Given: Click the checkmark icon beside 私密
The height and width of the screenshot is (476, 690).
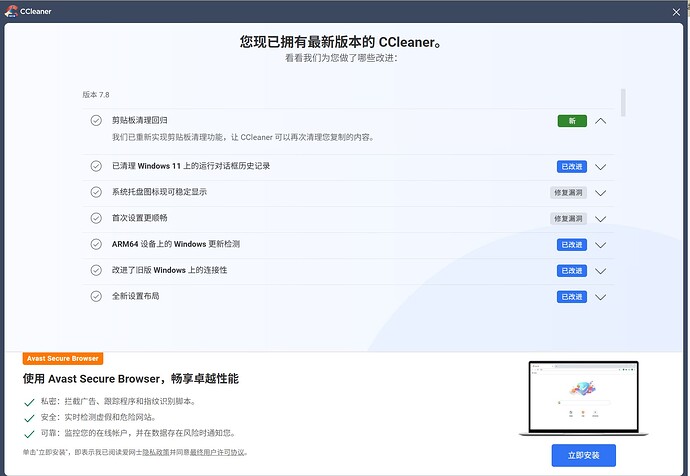Looking at the screenshot, I should point(29,402).
